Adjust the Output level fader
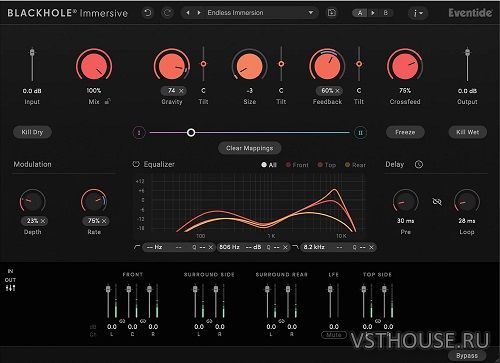 click(467, 52)
